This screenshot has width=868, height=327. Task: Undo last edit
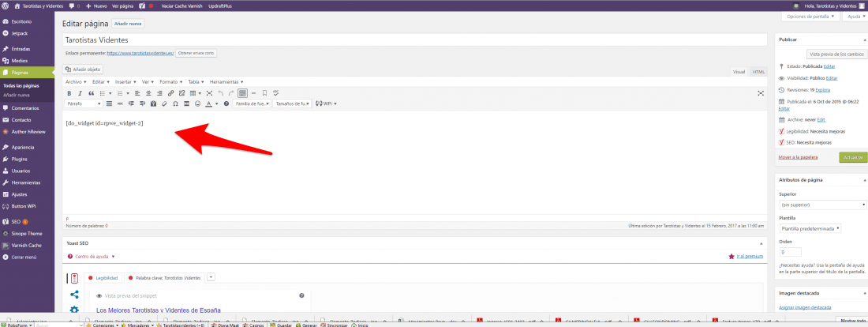tap(220, 93)
